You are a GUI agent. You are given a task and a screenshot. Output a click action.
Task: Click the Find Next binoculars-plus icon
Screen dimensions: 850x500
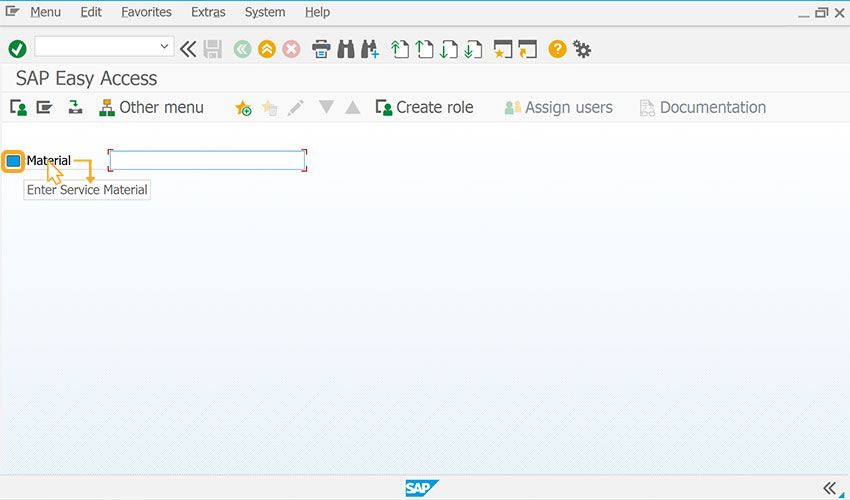[x=370, y=49]
